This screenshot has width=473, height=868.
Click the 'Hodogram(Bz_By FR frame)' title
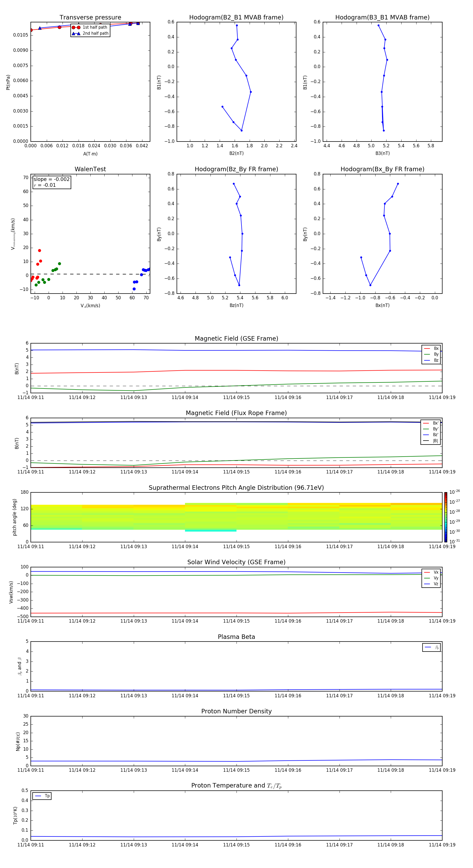click(x=236, y=169)
